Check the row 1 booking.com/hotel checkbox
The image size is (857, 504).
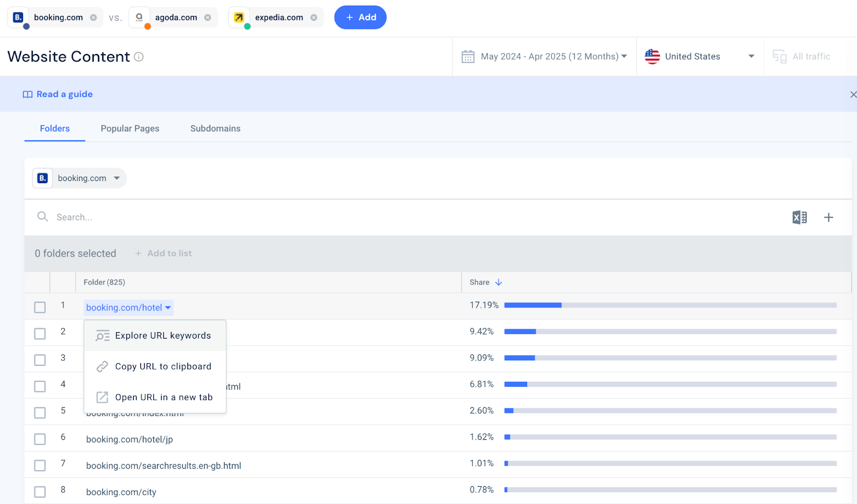tap(40, 307)
